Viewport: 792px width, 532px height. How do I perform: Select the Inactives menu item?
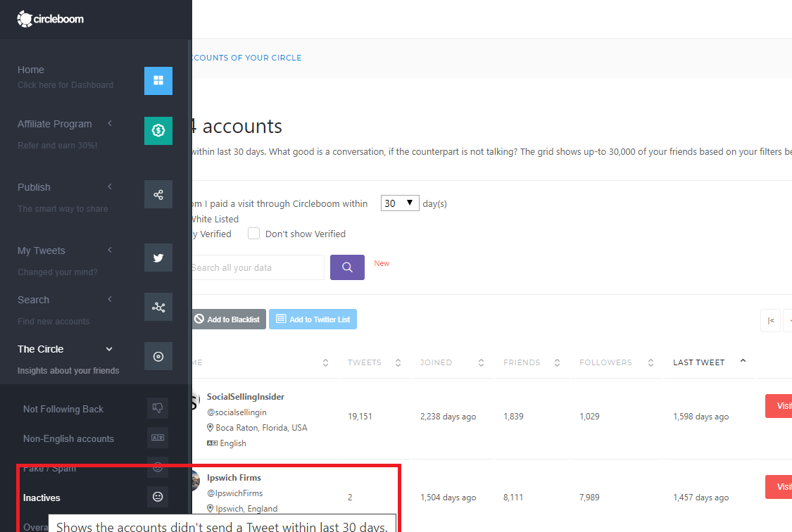point(42,498)
